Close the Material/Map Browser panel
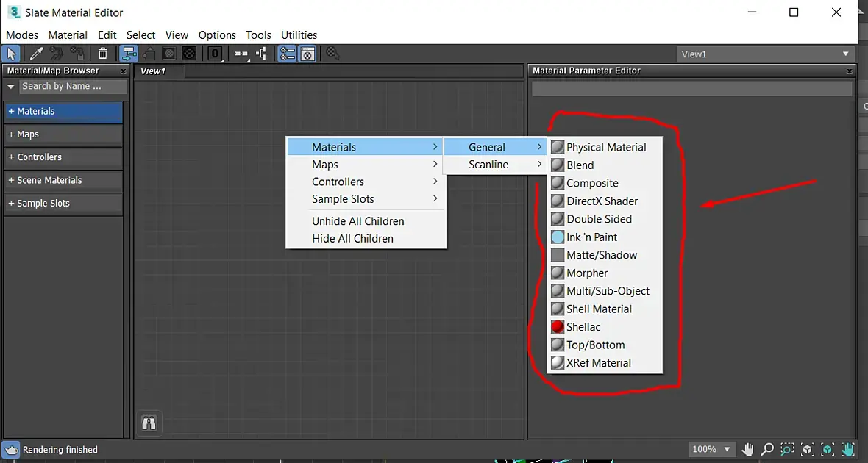Image resolution: width=868 pixels, height=463 pixels. 123,71
